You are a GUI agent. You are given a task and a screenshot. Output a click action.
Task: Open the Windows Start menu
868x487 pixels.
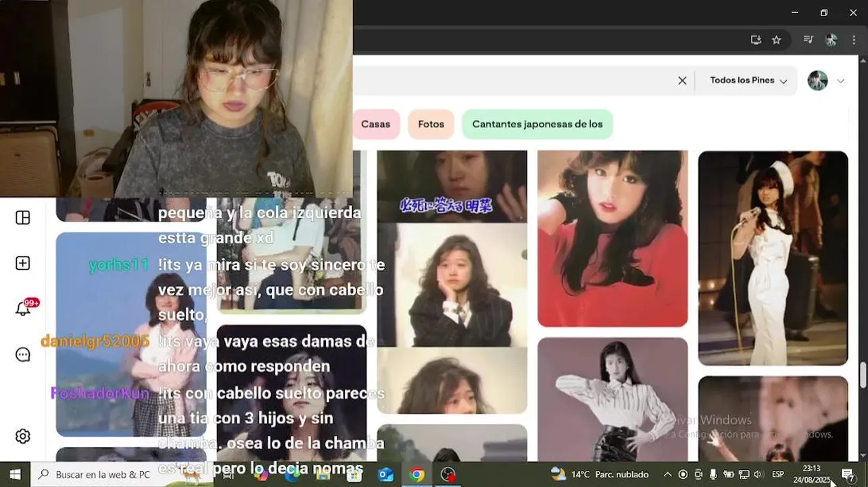pos(15,474)
